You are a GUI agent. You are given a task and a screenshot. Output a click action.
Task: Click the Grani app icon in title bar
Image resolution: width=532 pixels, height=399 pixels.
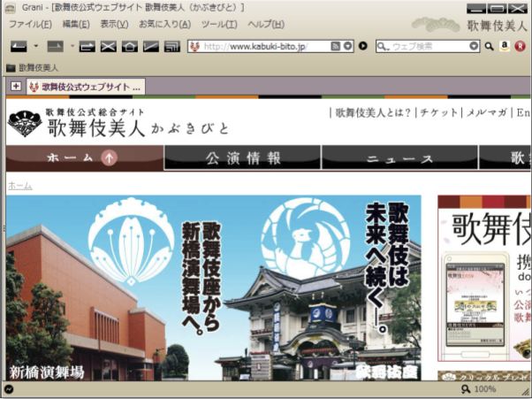11,7
